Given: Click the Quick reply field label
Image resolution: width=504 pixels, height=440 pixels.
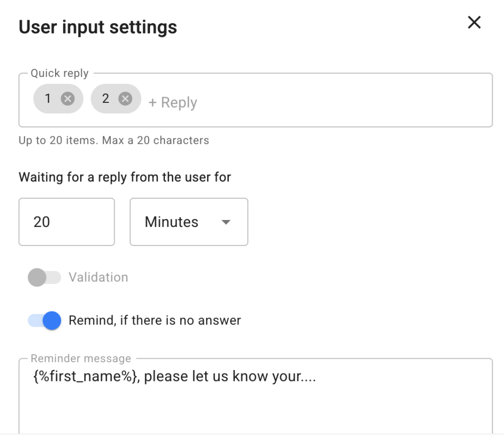Looking at the screenshot, I should (60, 73).
